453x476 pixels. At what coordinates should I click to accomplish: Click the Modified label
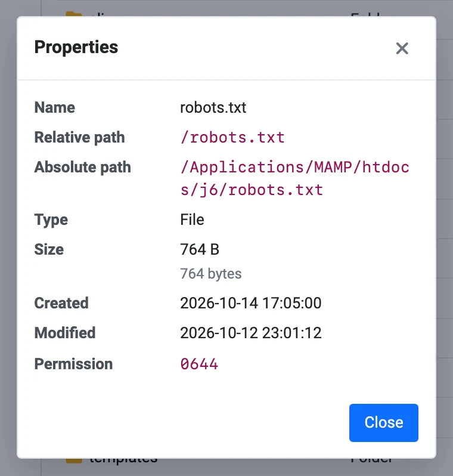pyautogui.click(x=65, y=333)
